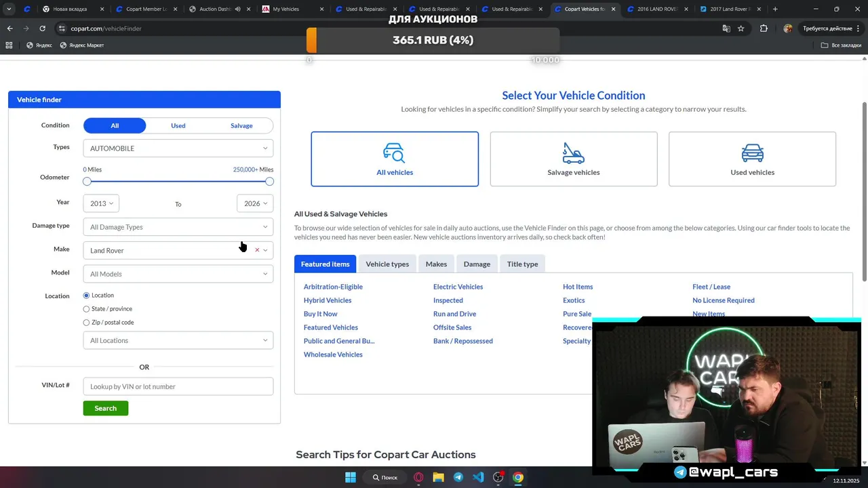868x488 pixels.
Task: Click the green Search button
Action: 105,408
